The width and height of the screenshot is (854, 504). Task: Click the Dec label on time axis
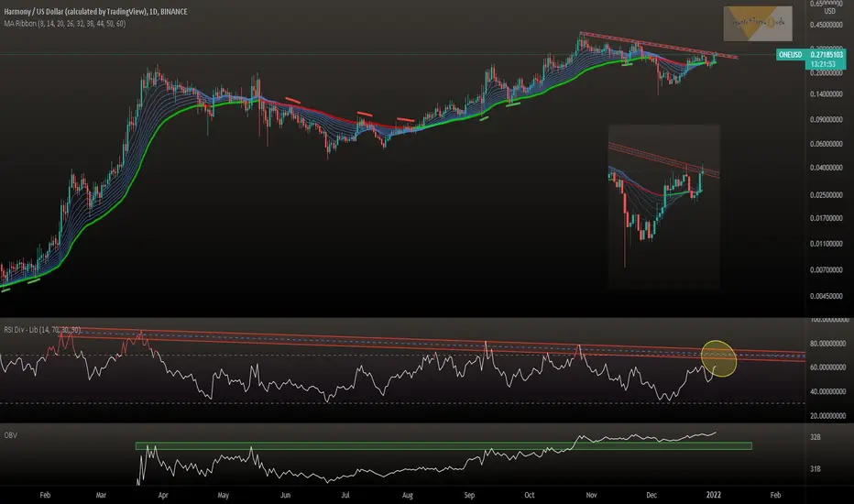coord(651,495)
